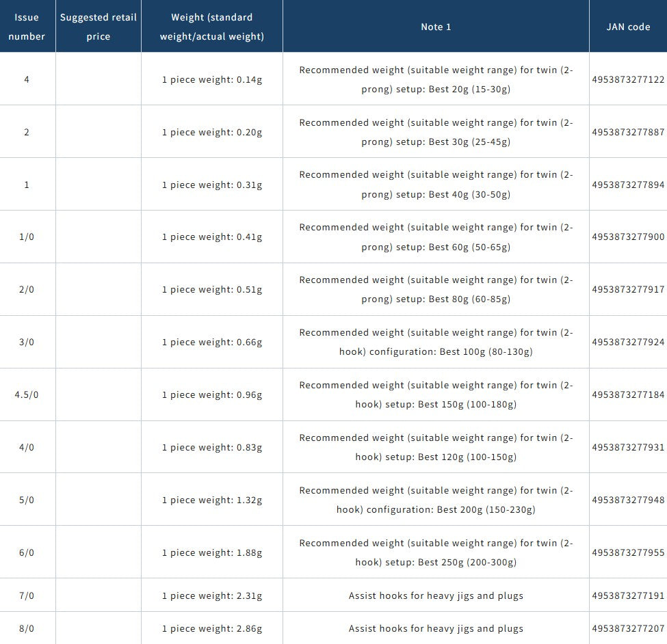The width and height of the screenshot is (667, 644).
Task: Click note 'Best 60g (50-65g)'
Action: [x=469, y=247]
